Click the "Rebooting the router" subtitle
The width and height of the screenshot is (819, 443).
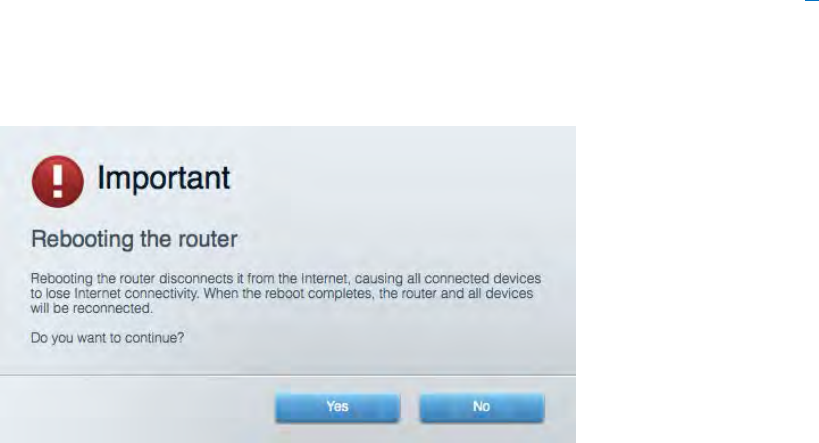(134, 239)
